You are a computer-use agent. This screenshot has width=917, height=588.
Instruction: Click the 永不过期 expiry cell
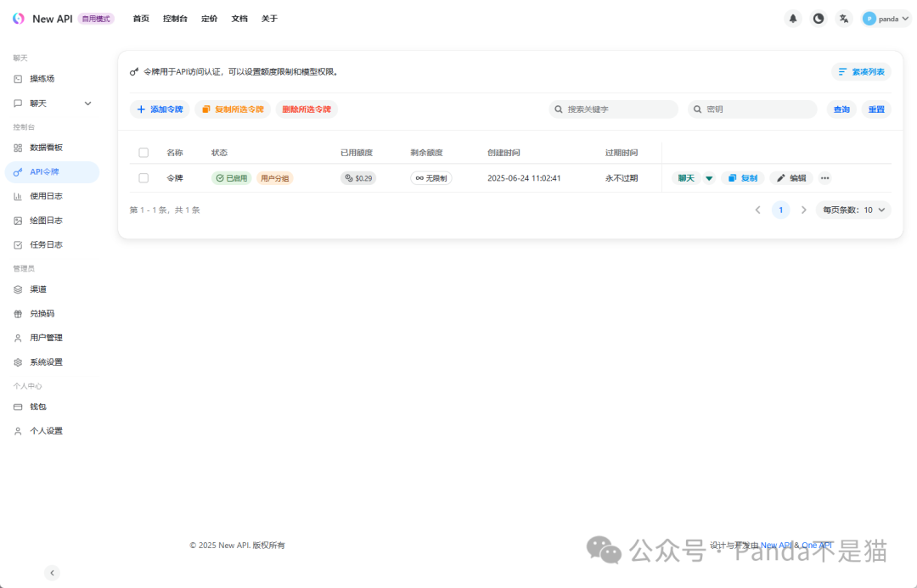coord(622,178)
